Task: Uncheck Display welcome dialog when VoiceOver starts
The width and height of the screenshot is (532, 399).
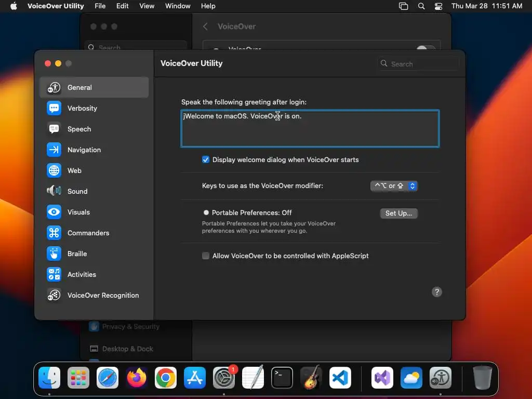Action: pyautogui.click(x=206, y=159)
